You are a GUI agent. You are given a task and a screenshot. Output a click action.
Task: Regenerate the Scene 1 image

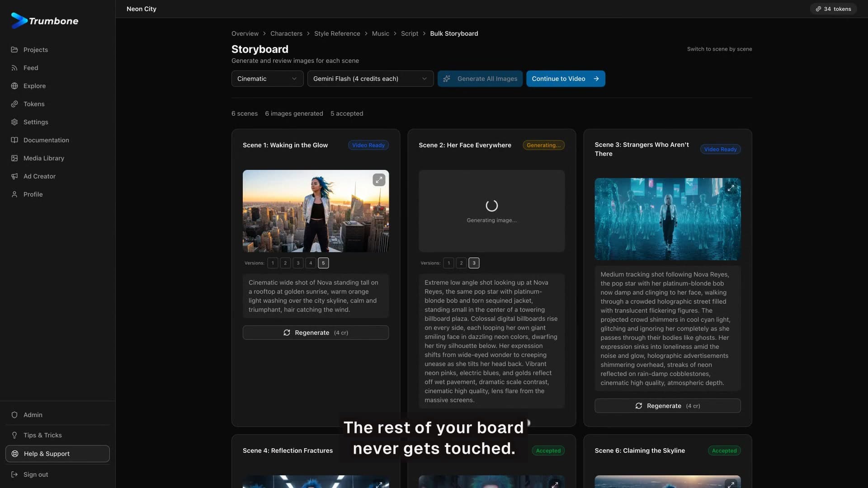click(x=316, y=333)
